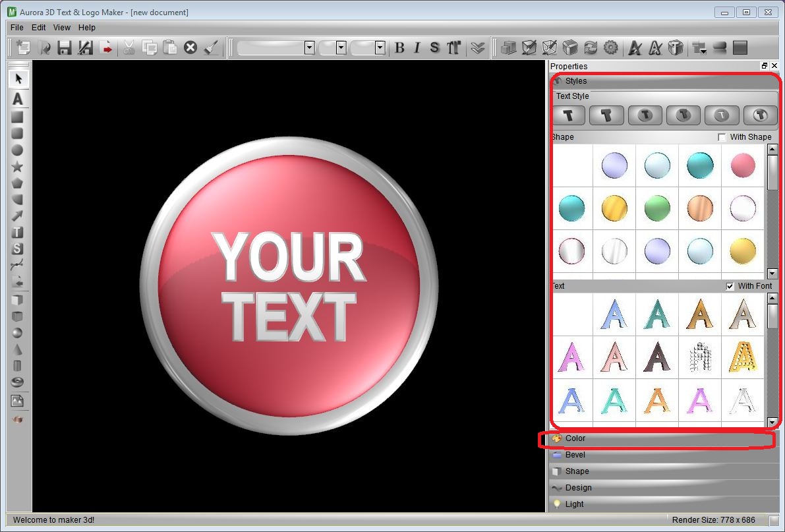785x532 pixels.
Task: Open the Edit menu
Action: (x=38, y=27)
